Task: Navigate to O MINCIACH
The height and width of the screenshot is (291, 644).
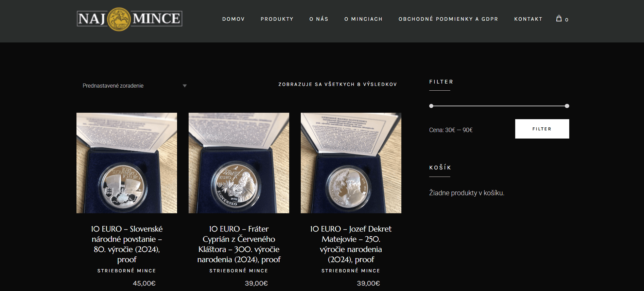Action: pos(363,19)
